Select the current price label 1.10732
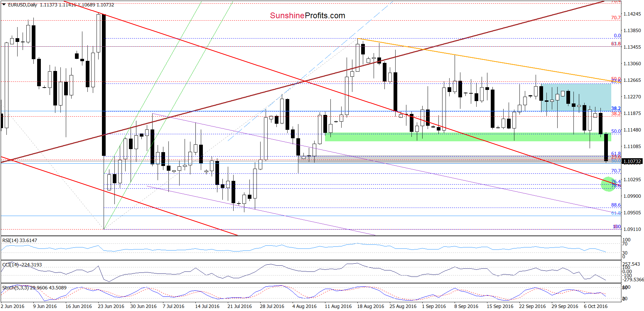Screen dimensions: 644x311 (x=632, y=161)
